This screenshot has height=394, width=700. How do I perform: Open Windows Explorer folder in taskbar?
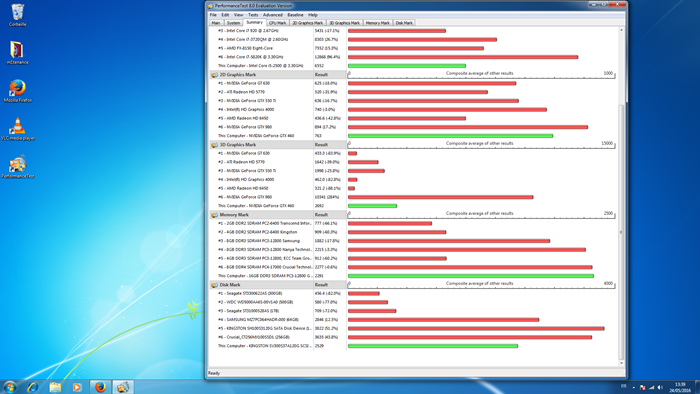tap(55, 387)
